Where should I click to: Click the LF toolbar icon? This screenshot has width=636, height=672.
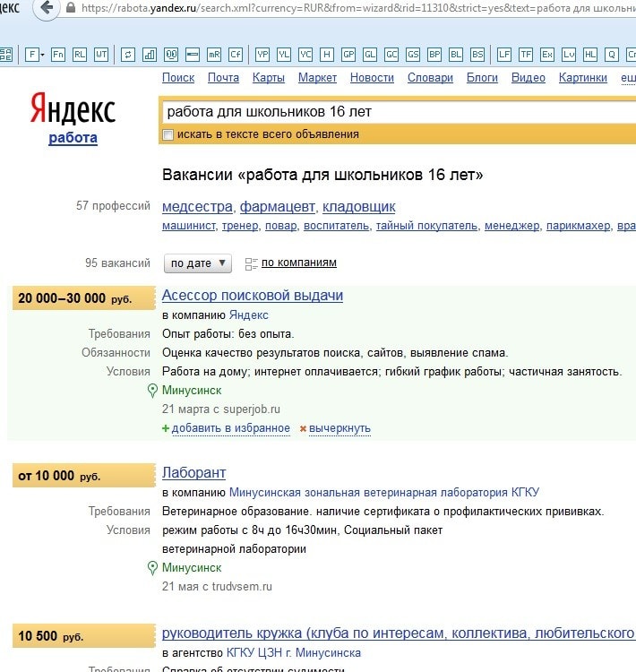tap(504, 55)
